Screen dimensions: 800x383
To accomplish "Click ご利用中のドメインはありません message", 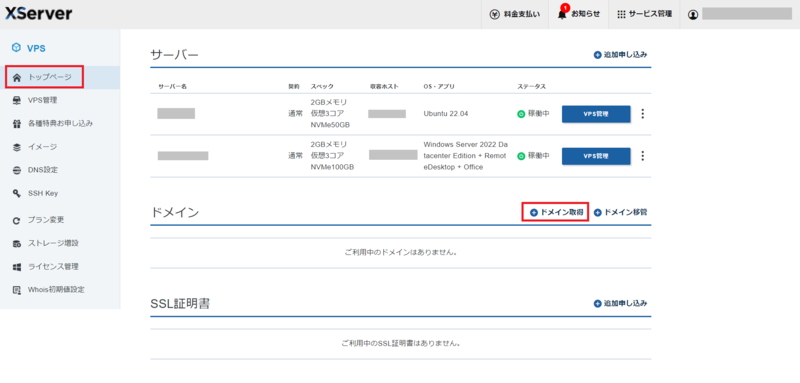I will click(401, 252).
